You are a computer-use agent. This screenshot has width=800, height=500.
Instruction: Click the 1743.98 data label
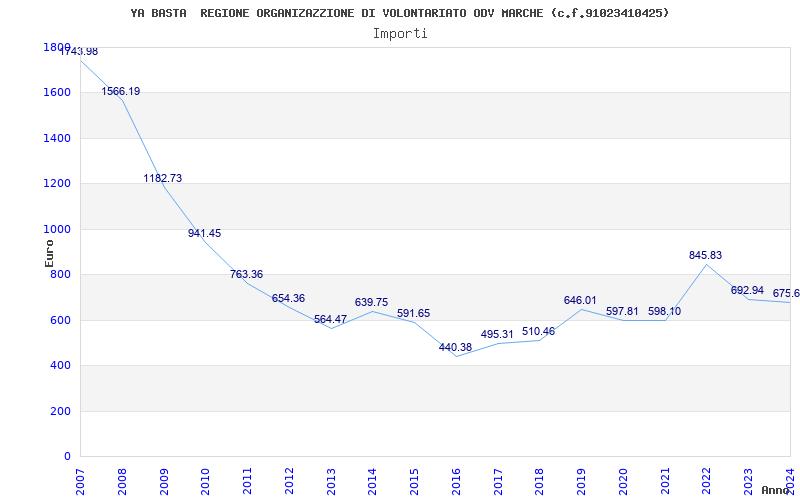[79, 52]
